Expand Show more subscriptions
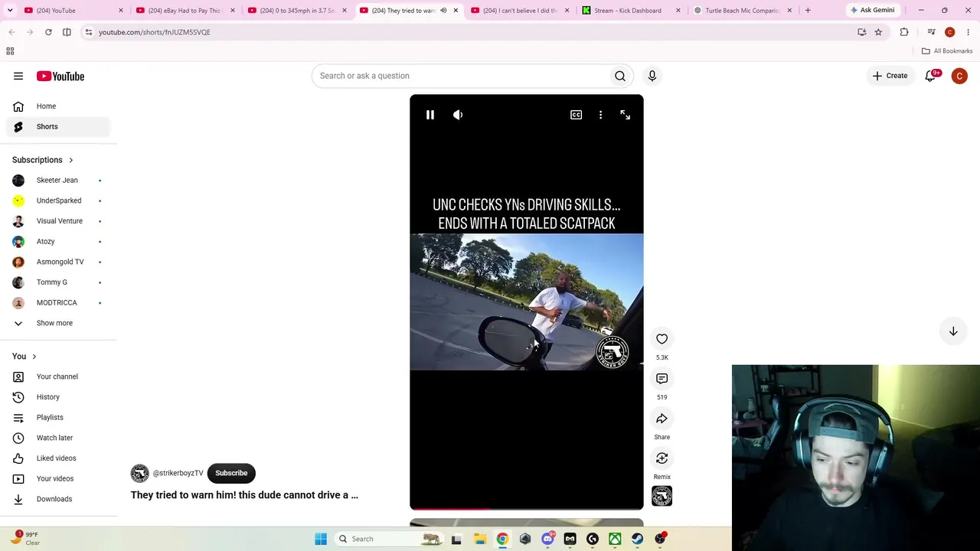This screenshot has height=551, width=980. [58, 323]
